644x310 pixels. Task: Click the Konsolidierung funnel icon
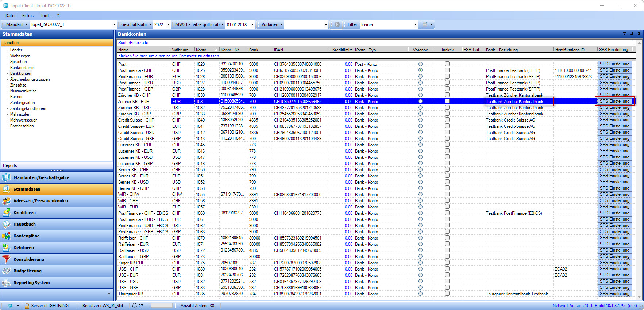[x=6, y=259]
